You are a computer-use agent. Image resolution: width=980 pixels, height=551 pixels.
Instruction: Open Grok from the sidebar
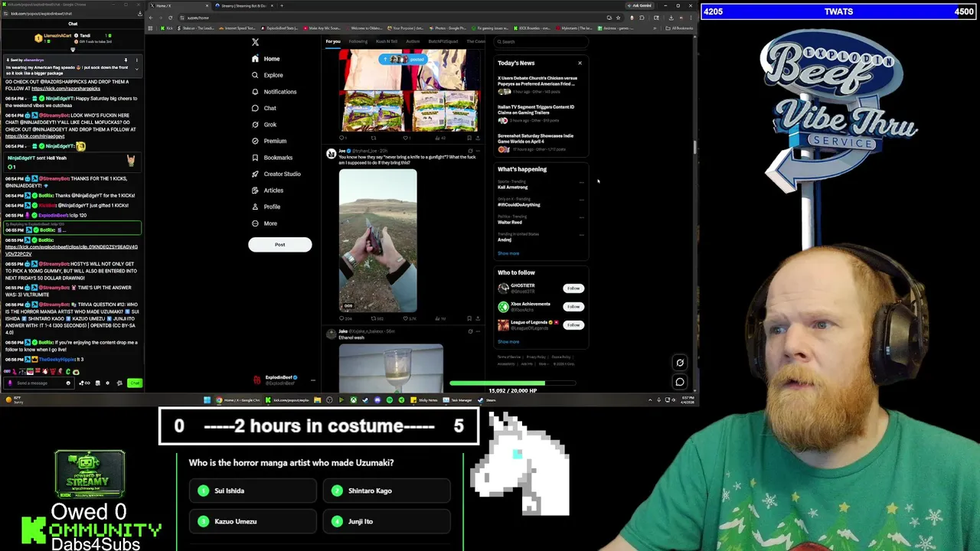click(264, 125)
